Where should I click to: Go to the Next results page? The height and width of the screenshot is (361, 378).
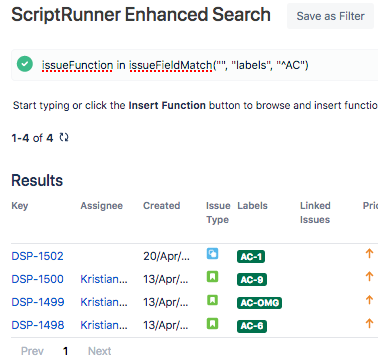[x=99, y=351]
